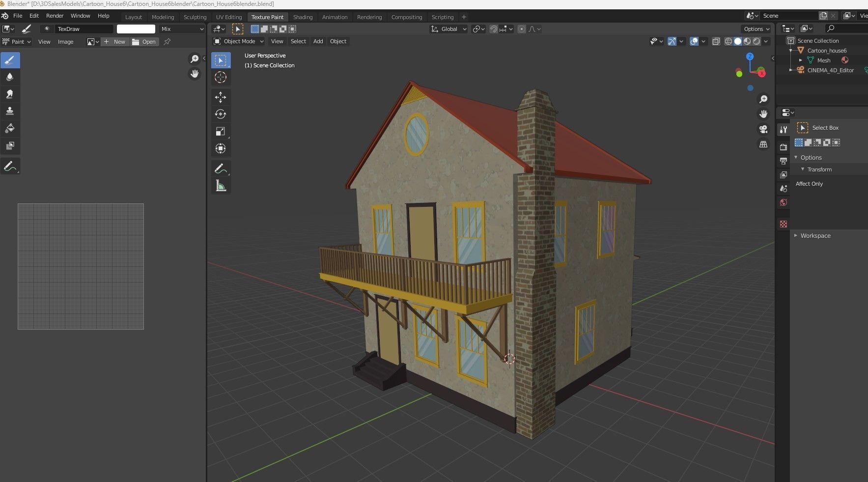Click the pan hand icon in image editor
The image size is (868, 482).
point(195,74)
